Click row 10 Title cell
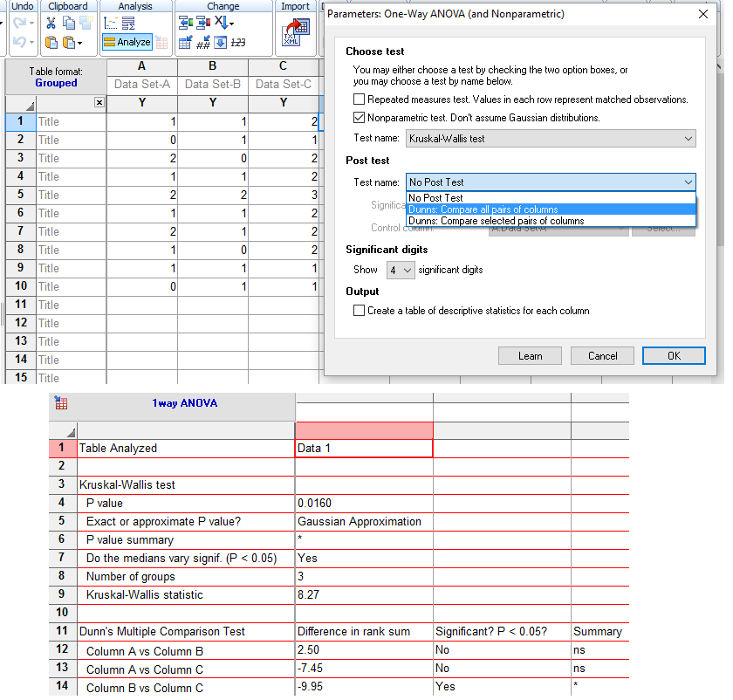The image size is (733, 700). (71, 286)
